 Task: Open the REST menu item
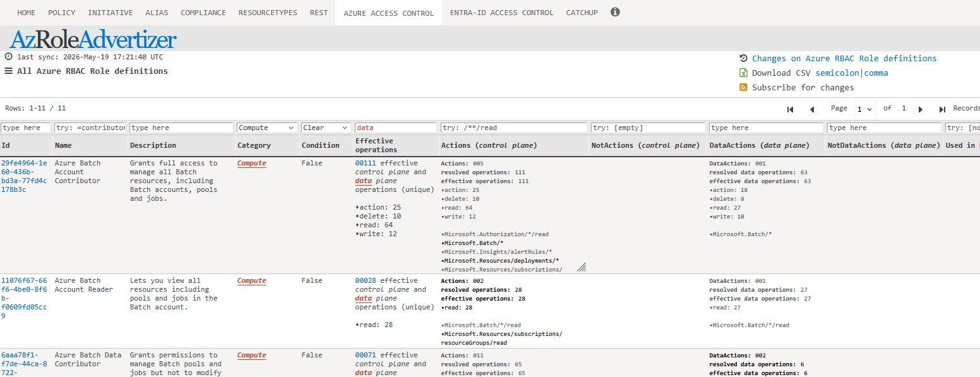coord(319,13)
